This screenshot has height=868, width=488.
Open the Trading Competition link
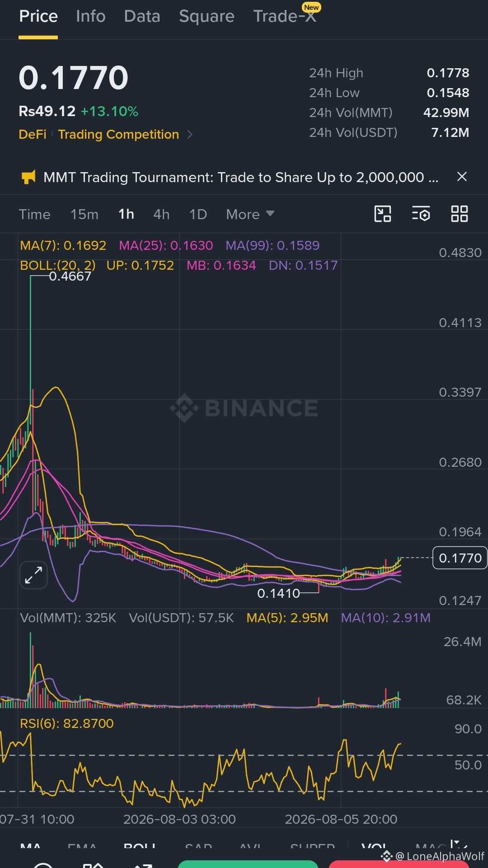click(x=118, y=135)
